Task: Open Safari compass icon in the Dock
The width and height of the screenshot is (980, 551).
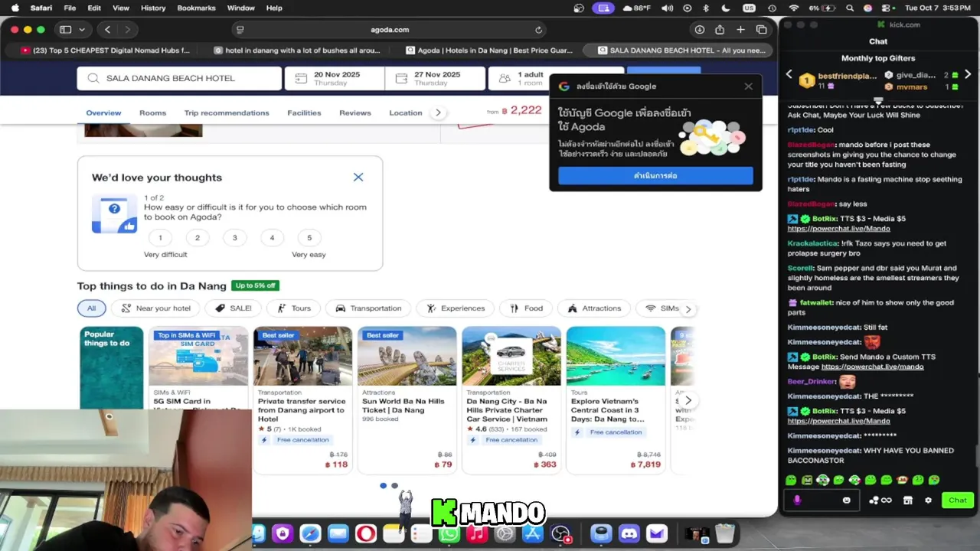Action: [310, 533]
